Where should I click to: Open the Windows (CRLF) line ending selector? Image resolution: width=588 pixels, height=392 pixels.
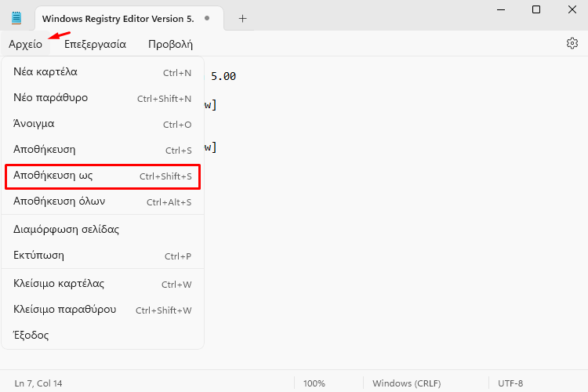[x=406, y=383]
